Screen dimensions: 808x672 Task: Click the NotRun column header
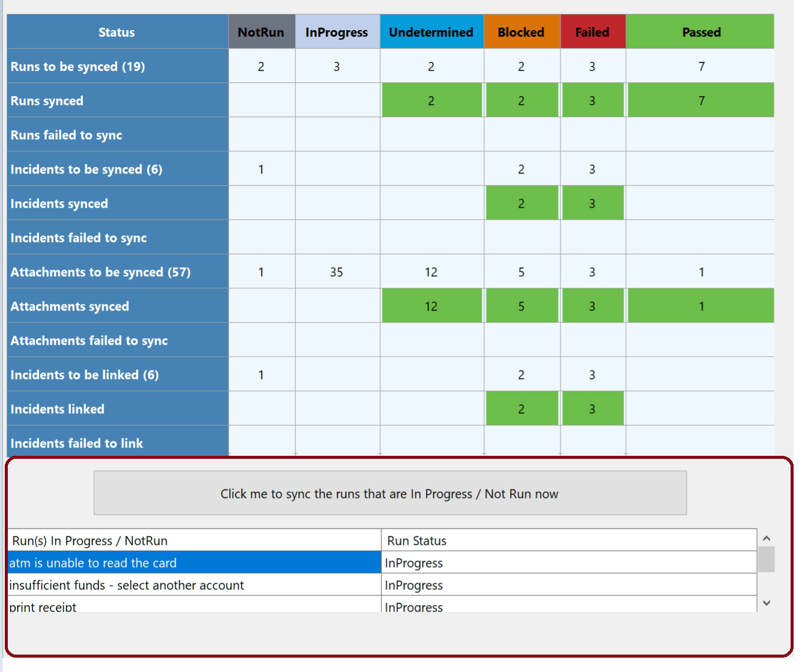(261, 32)
